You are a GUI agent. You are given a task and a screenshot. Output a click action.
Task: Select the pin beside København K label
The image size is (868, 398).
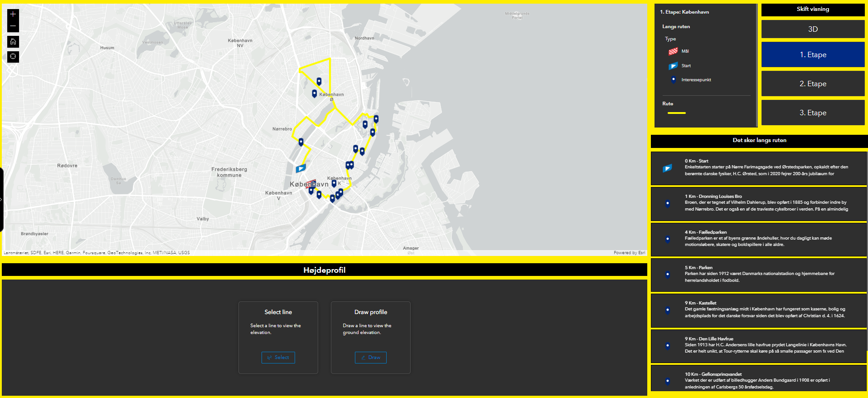point(334,183)
